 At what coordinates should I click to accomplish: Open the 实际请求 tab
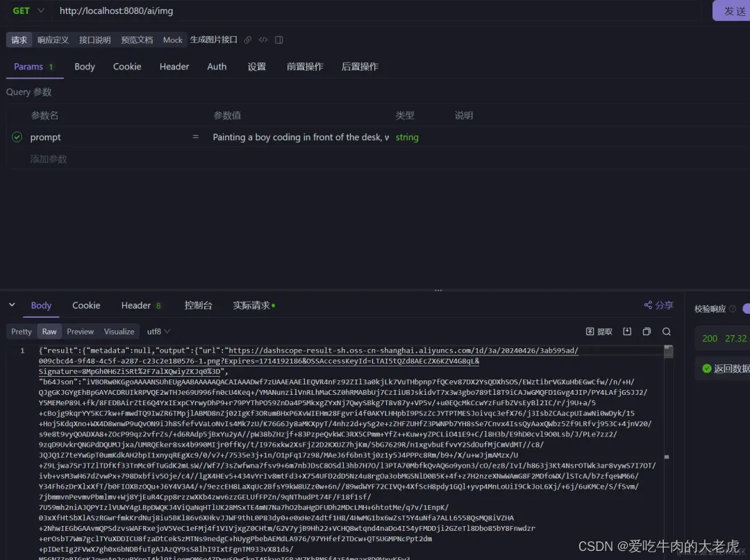[x=253, y=305]
